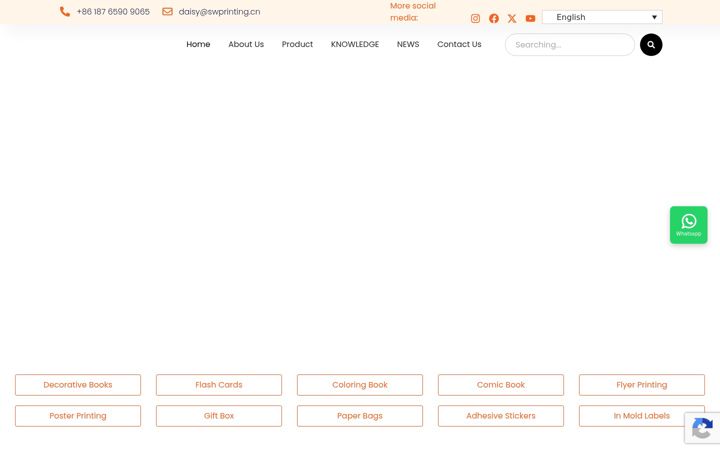Open the Product menu item
This screenshot has width=720, height=450.
tap(297, 44)
